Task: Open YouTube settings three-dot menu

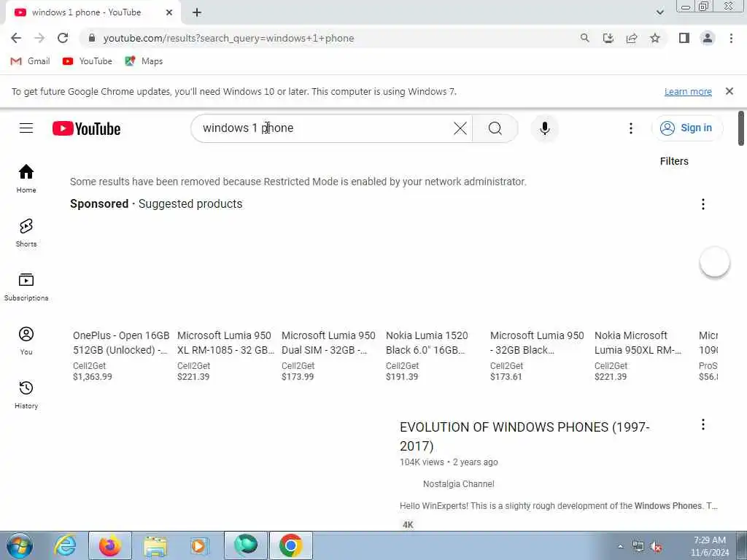Action: coord(631,128)
